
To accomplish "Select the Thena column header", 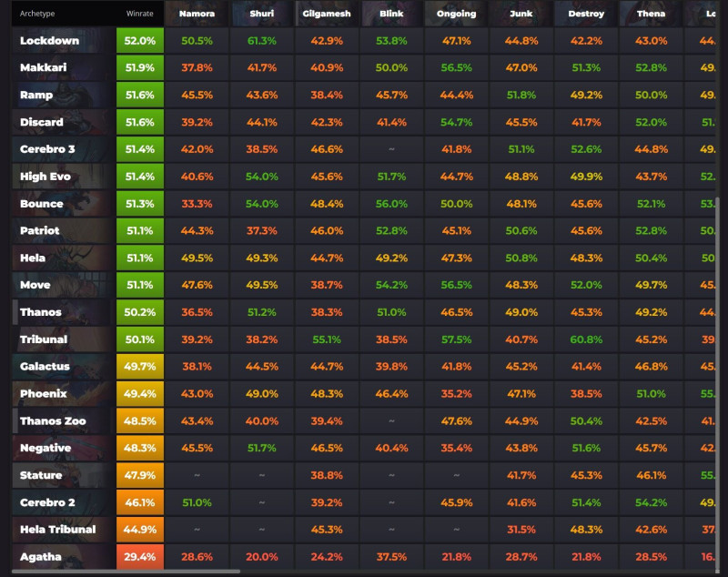I will click(652, 14).
